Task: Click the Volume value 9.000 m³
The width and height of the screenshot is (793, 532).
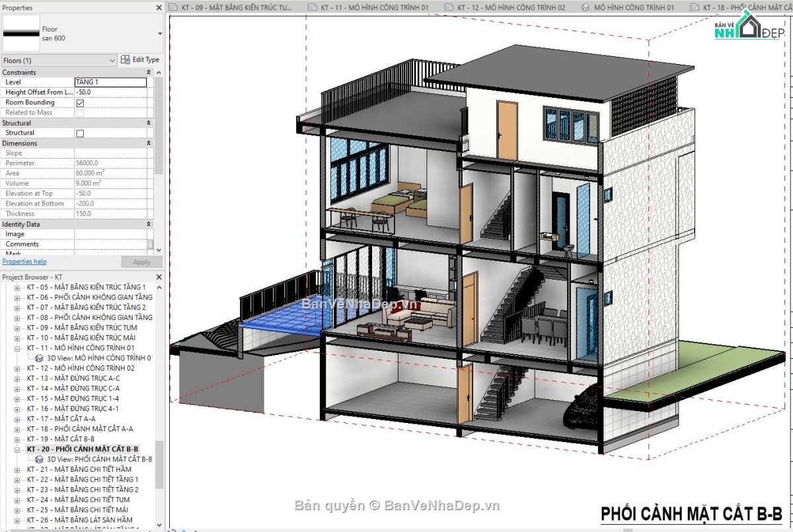Action: tap(110, 183)
